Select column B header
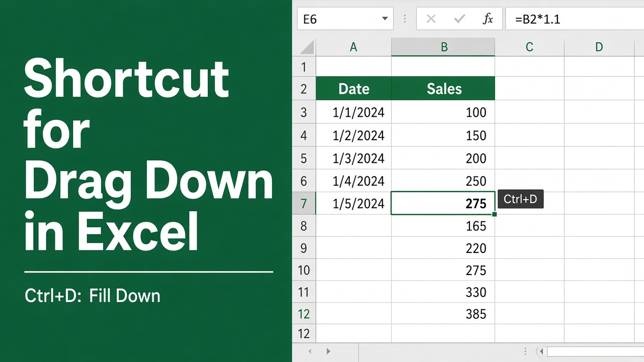This screenshot has height=362, width=644. pos(443,47)
